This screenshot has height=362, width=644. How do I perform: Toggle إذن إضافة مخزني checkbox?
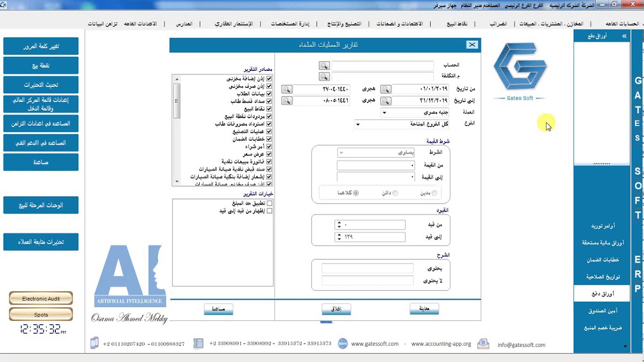[x=269, y=79]
